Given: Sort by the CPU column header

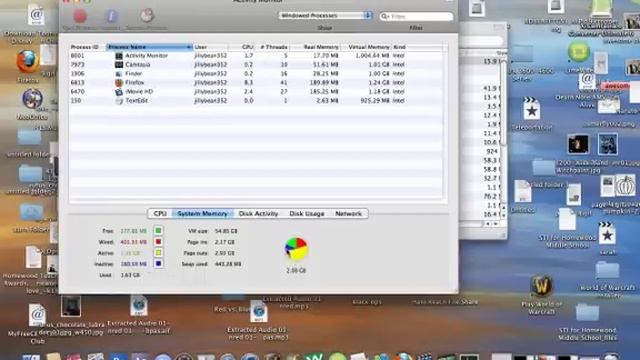Looking at the screenshot, I should pyautogui.click(x=242, y=47).
